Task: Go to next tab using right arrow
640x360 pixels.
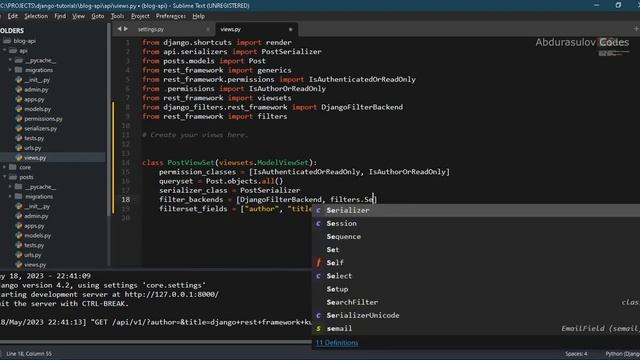Action: point(126,29)
